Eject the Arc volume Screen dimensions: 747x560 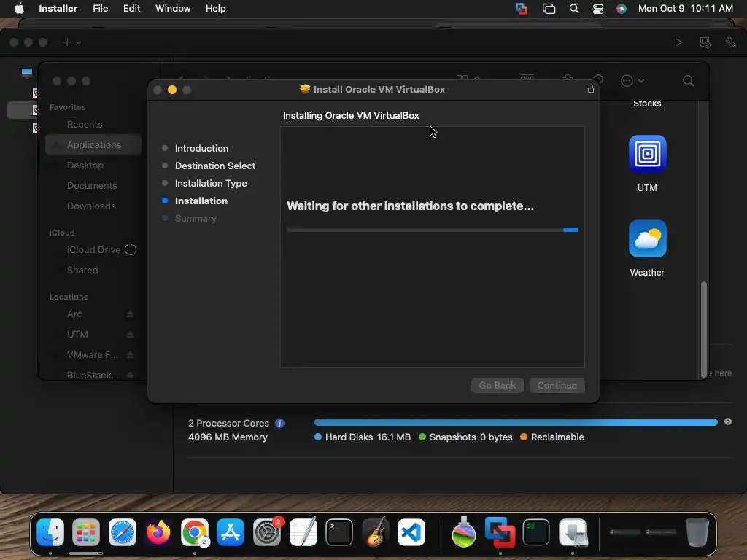pos(130,314)
